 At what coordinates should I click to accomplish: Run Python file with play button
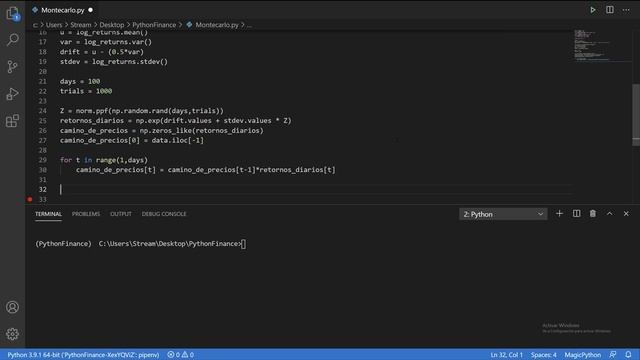(x=593, y=10)
